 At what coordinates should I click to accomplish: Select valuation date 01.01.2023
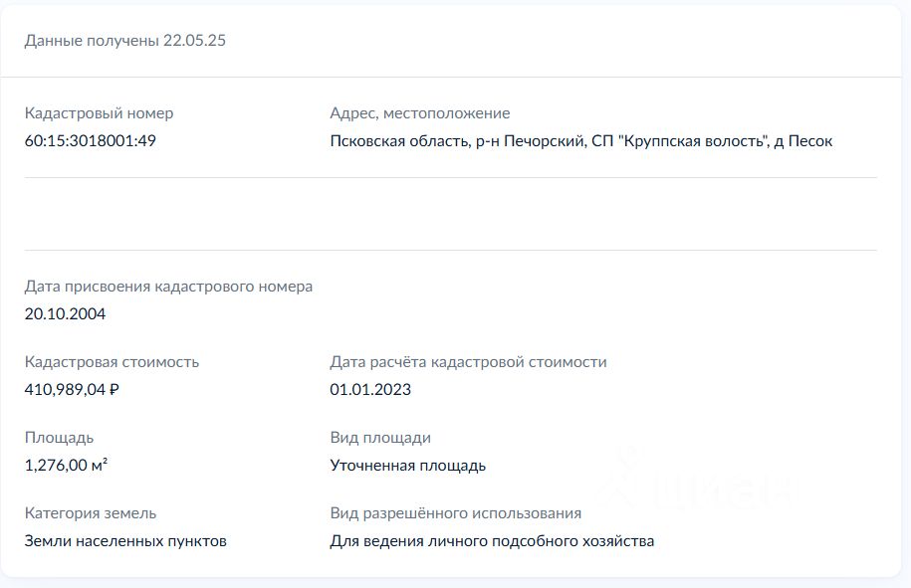[x=370, y=389]
